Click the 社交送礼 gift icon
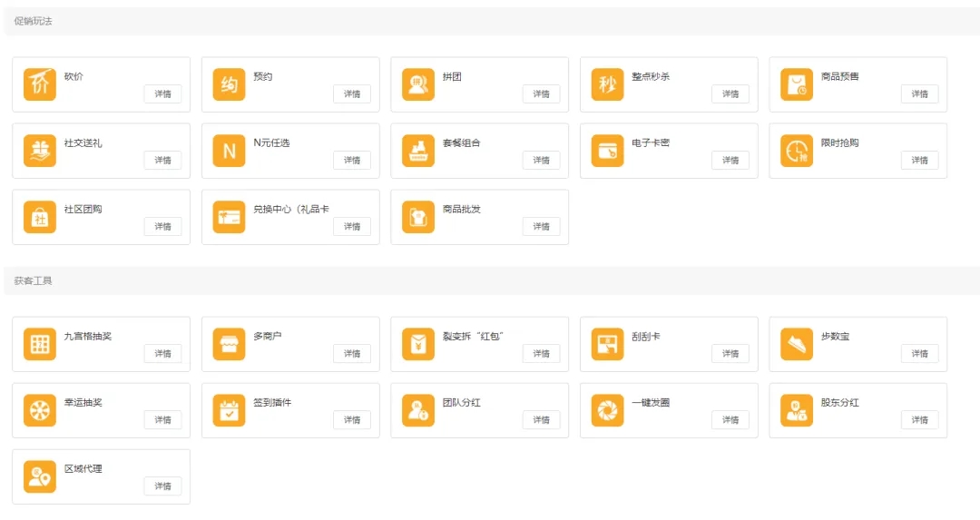980x520 pixels. 40,151
